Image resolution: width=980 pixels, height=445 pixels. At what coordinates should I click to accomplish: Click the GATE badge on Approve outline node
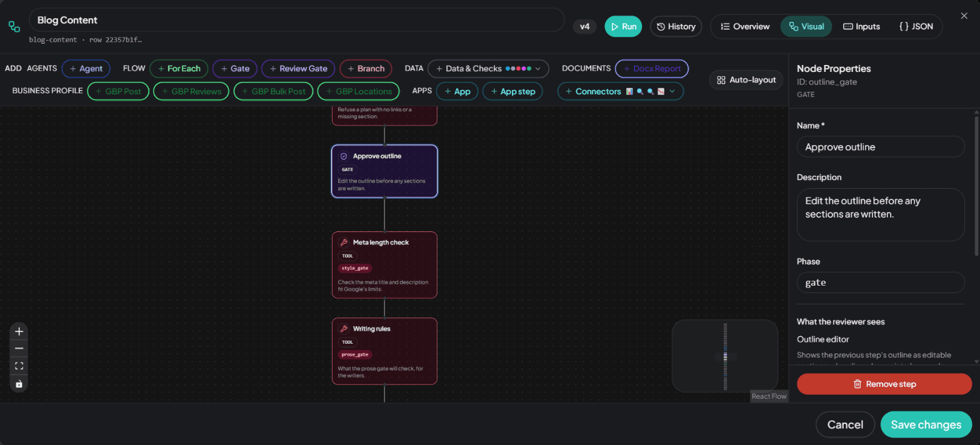[346, 169]
